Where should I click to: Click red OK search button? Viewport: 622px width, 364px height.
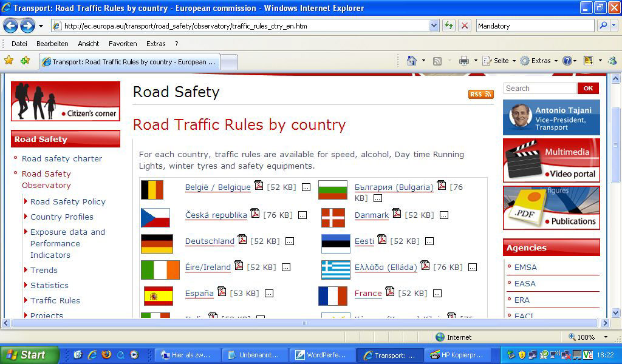588,89
